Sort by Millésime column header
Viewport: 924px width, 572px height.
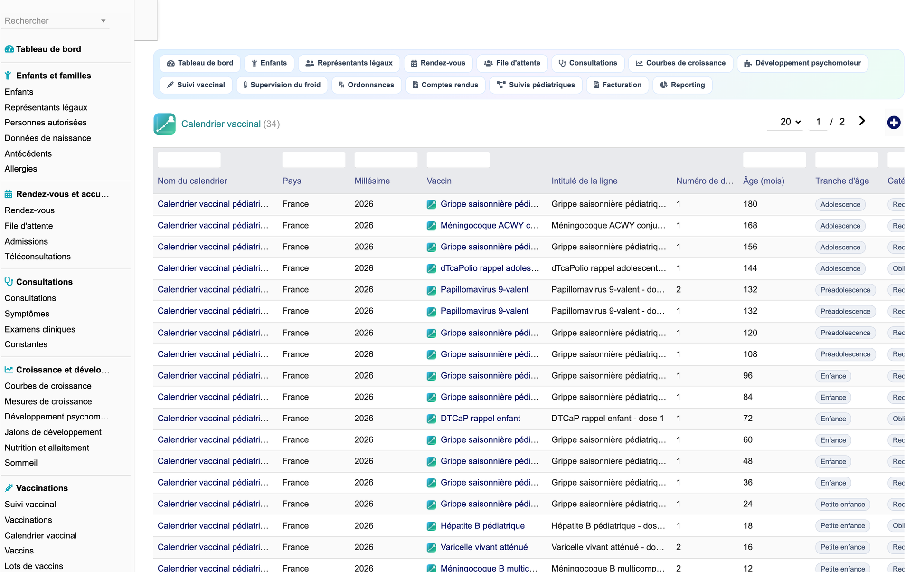pos(372,181)
